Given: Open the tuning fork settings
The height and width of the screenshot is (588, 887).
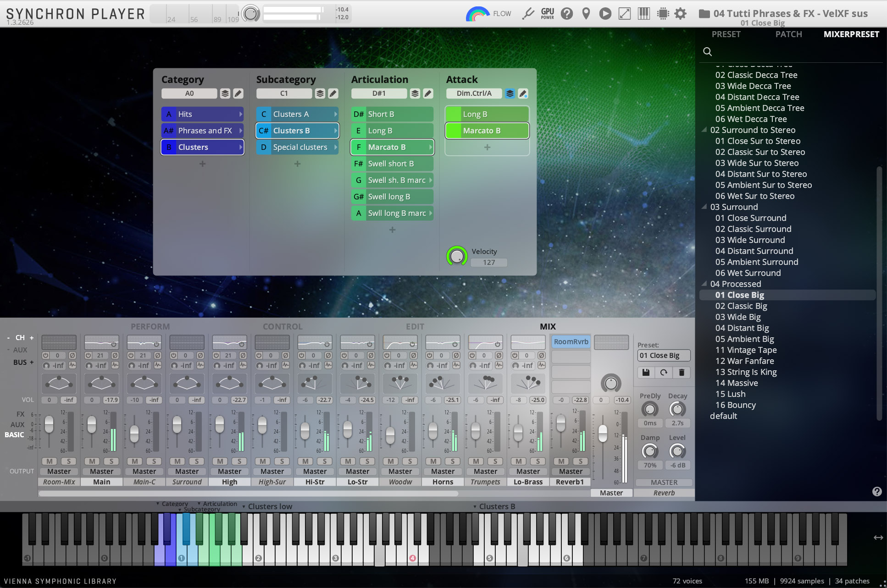Looking at the screenshot, I should tap(528, 14).
